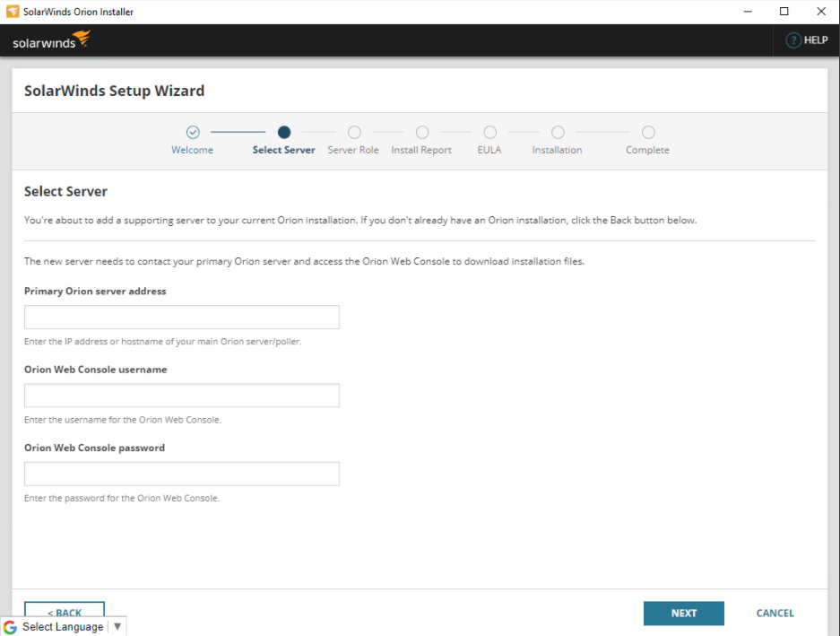Click the Server Role step circle

click(354, 132)
